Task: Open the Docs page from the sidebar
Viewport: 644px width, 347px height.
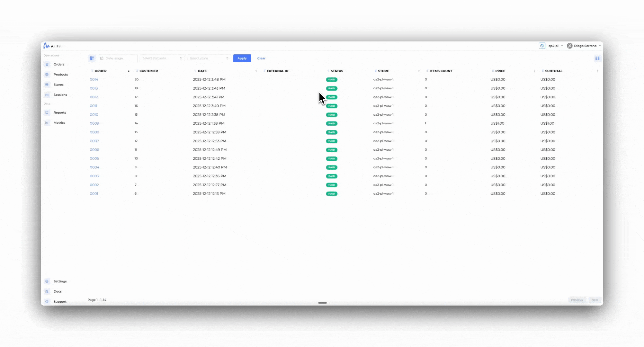Action: (x=58, y=291)
